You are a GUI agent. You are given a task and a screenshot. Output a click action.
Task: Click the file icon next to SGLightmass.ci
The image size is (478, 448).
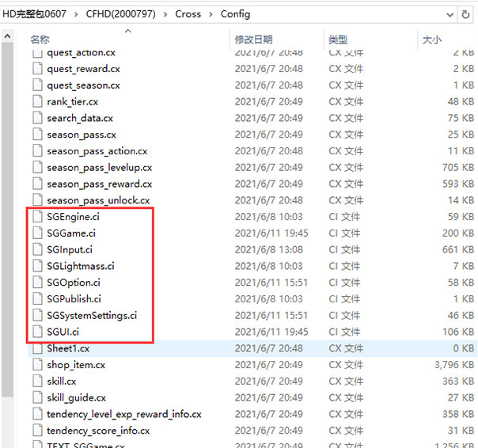pos(37,266)
